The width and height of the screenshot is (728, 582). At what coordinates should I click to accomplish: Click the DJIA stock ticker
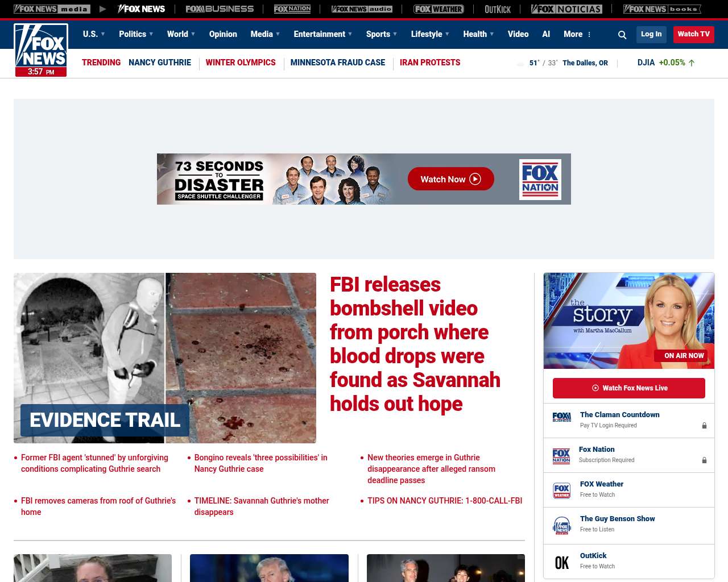[666, 63]
